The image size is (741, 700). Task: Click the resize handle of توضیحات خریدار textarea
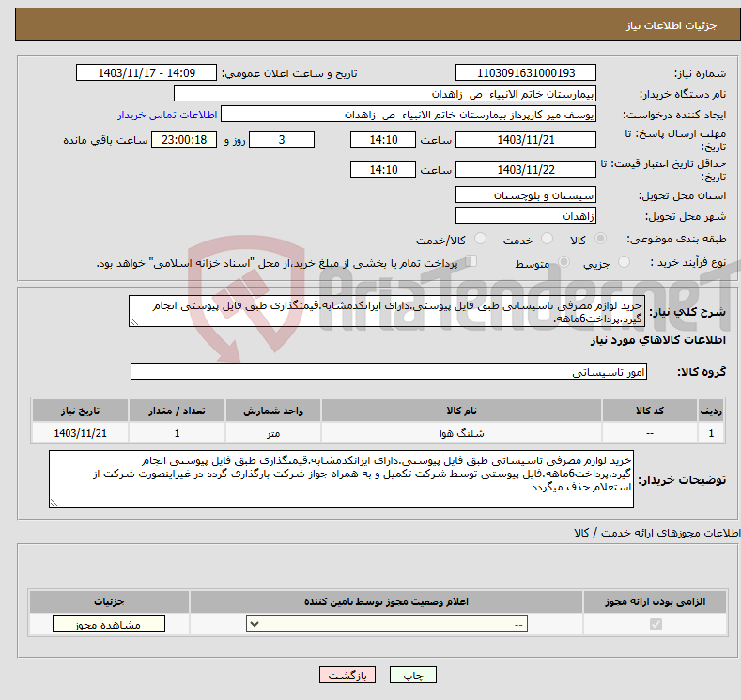pos(54,504)
